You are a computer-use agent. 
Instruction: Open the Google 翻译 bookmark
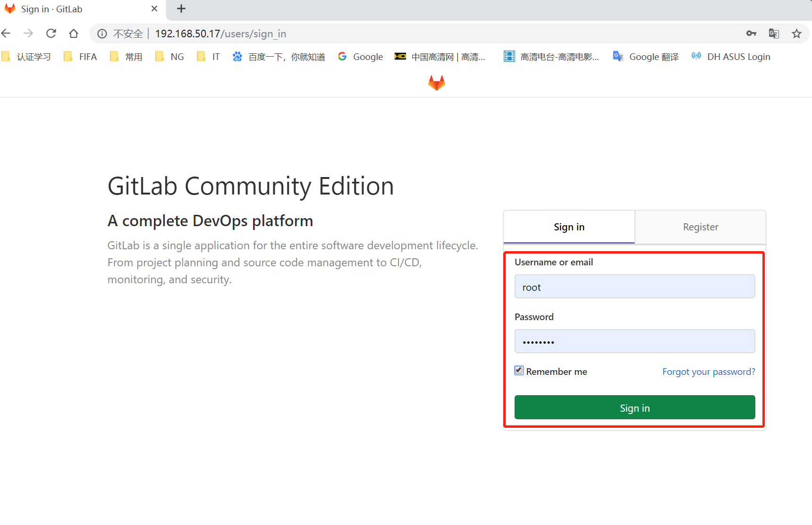point(646,57)
